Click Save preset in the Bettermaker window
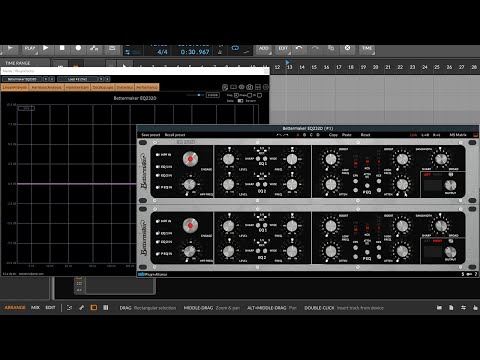The height and width of the screenshot is (360, 480). tap(151, 135)
